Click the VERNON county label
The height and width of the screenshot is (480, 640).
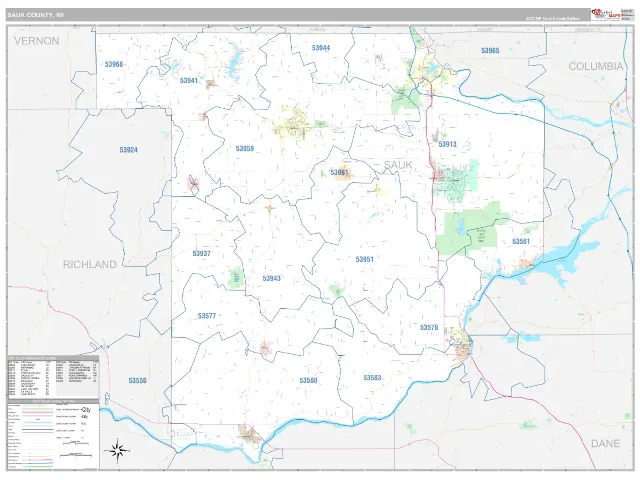[37, 41]
